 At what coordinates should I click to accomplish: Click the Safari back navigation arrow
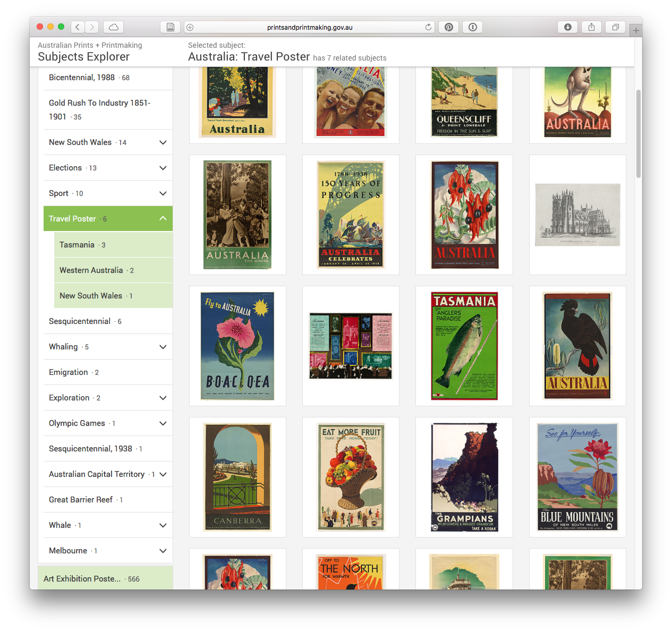point(78,27)
